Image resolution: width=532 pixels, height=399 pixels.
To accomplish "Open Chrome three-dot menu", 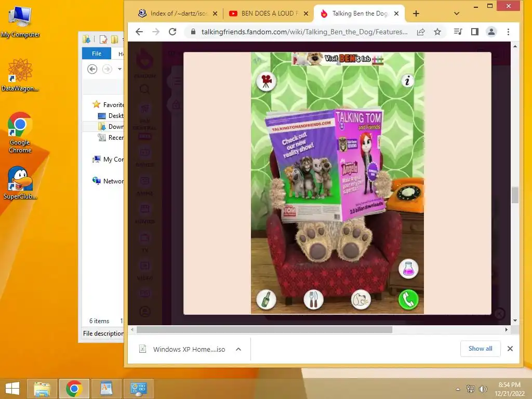I will (508, 32).
